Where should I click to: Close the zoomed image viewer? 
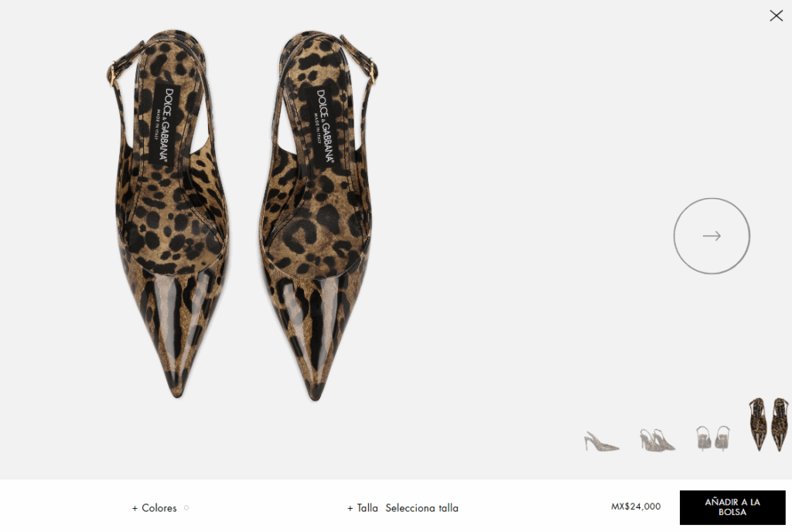pyautogui.click(x=776, y=15)
